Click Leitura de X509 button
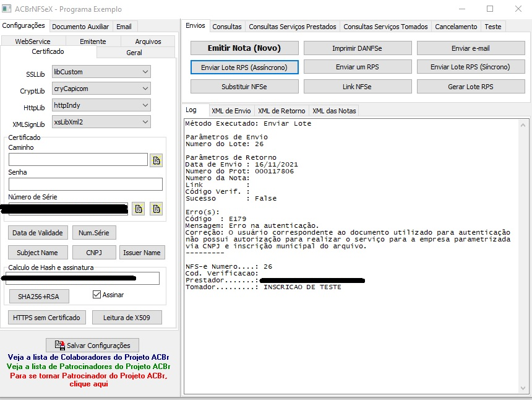Viewport: 532px width, 400px height. 127,318
